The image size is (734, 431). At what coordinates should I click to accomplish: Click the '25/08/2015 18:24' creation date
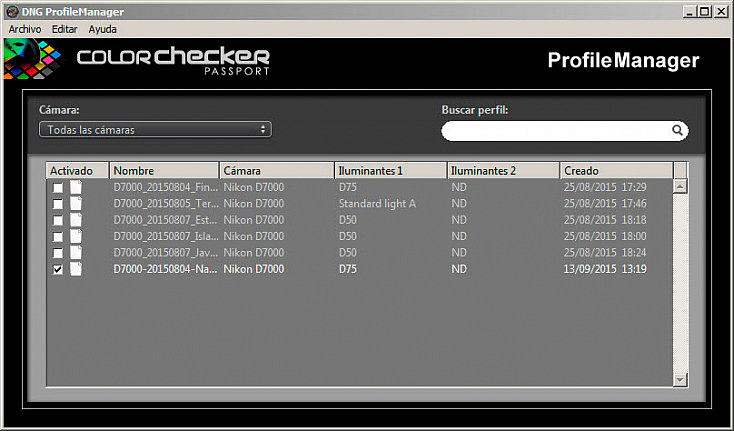tap(605, 253)
